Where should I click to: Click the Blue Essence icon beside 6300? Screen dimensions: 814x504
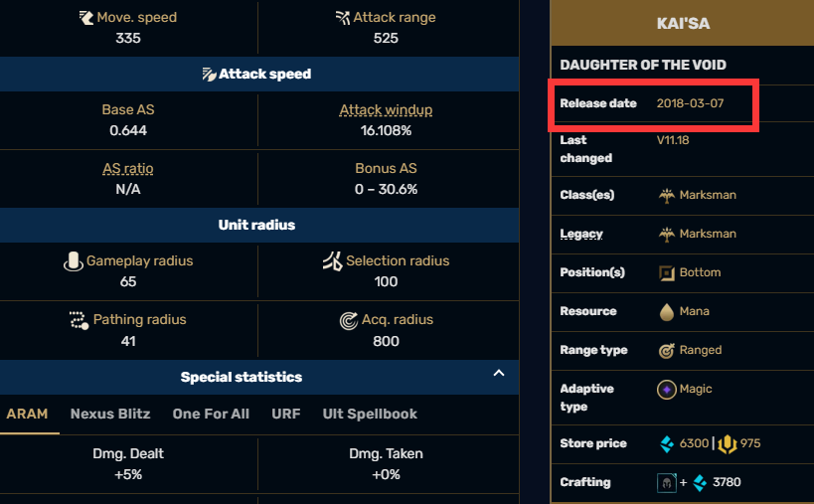pos(667,443)
